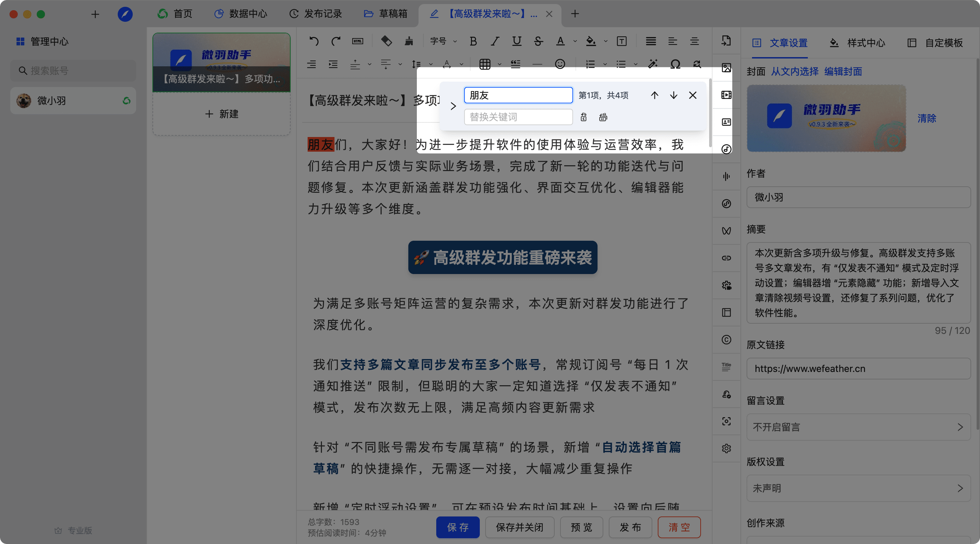Click the 保存并关闭 button
The height and width of the screenshot is (544, 980).
pos(519,527)
